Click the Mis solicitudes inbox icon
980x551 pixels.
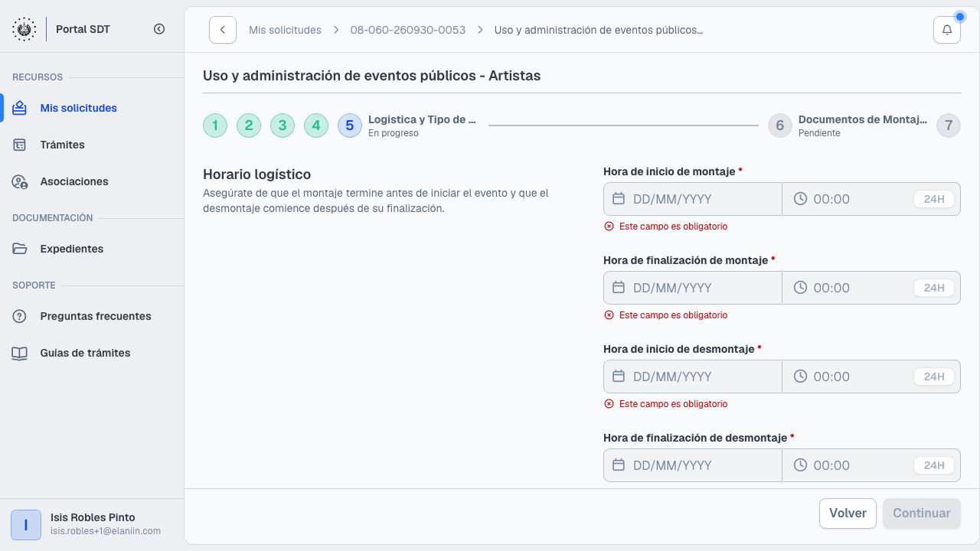pos(20,108)
